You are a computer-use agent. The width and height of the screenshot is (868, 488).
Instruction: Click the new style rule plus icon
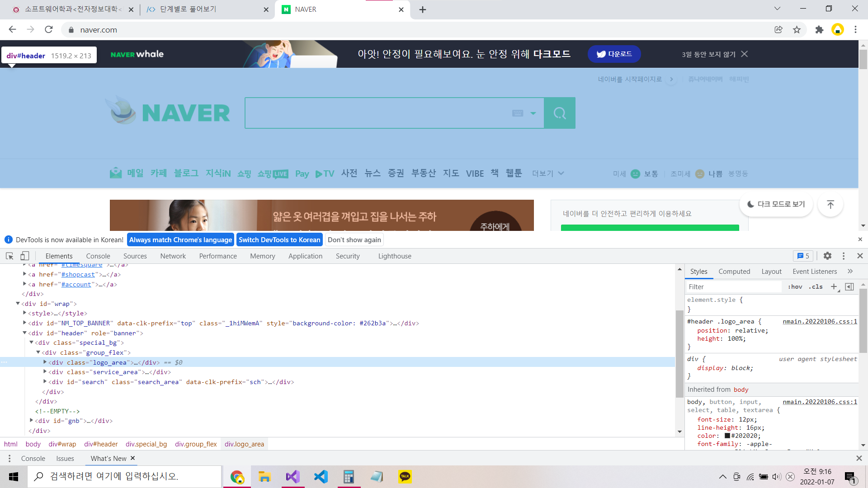click(x=834, y=286)
